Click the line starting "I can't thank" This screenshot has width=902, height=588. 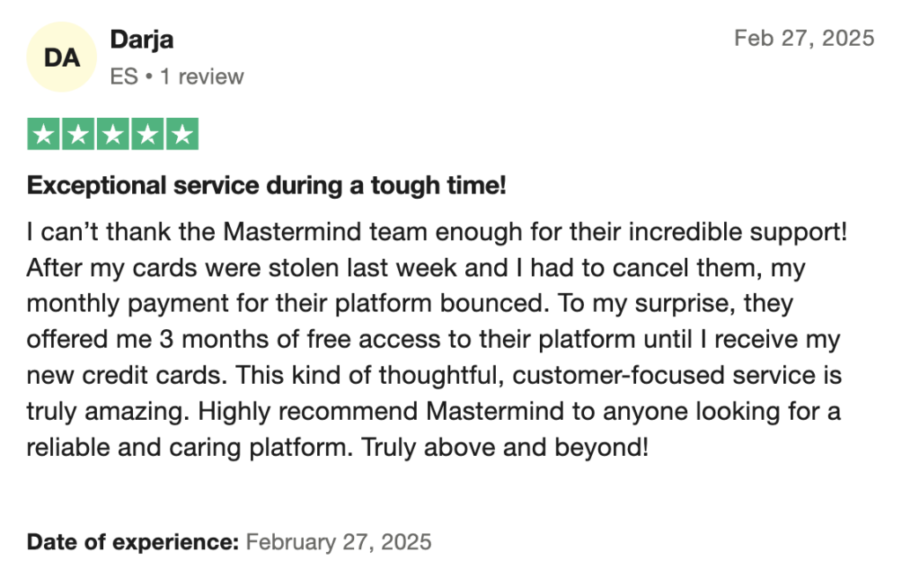436,232
